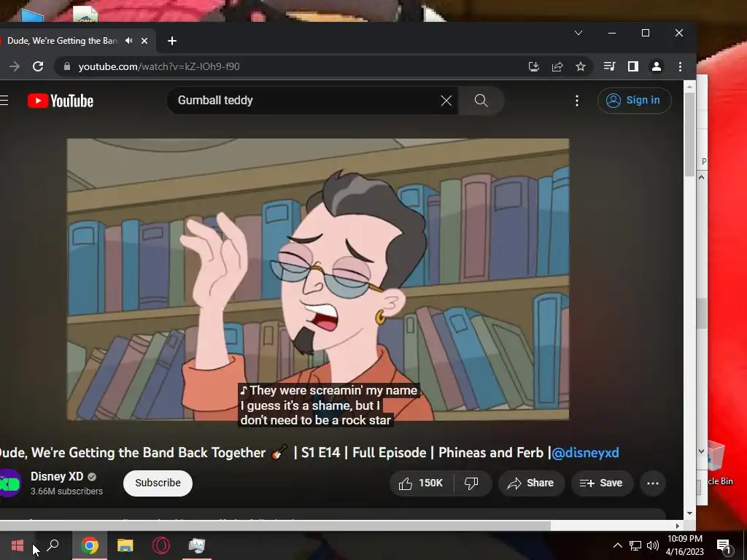Open network status tray icon
The height and width of the screenshot is (560, 747).
point(635,545)
